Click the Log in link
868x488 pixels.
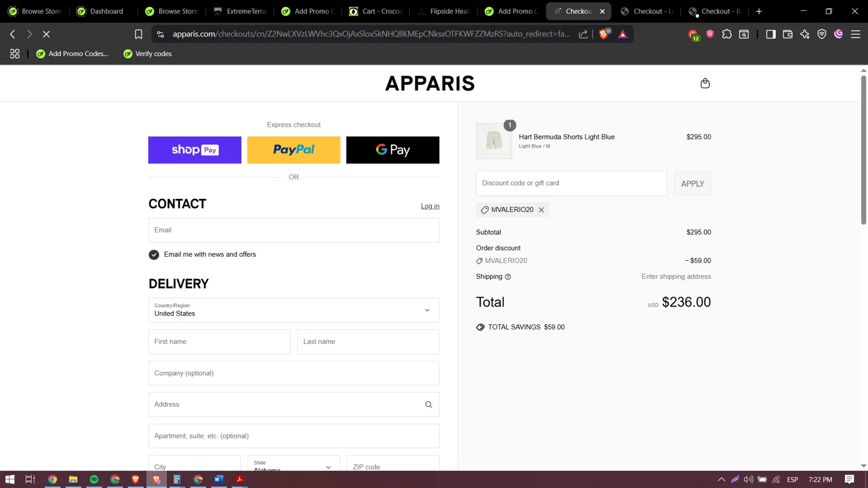pos(430,206)
